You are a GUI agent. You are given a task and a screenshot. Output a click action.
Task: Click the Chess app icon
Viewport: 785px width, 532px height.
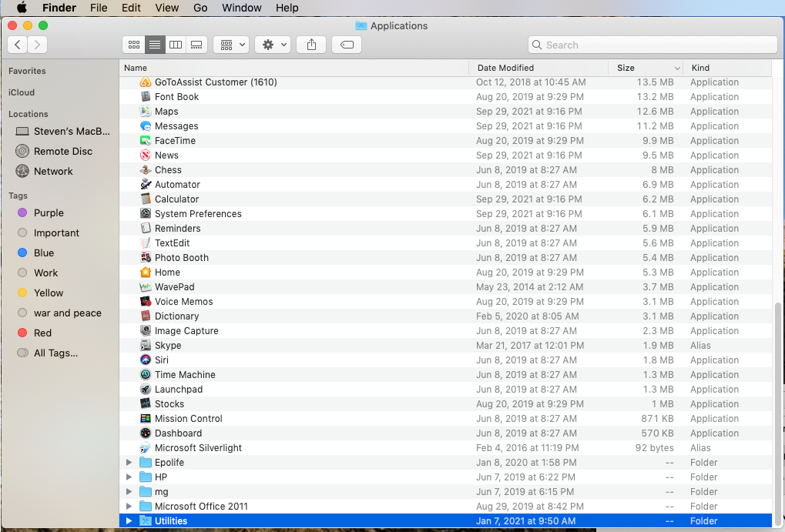(145, 169)
